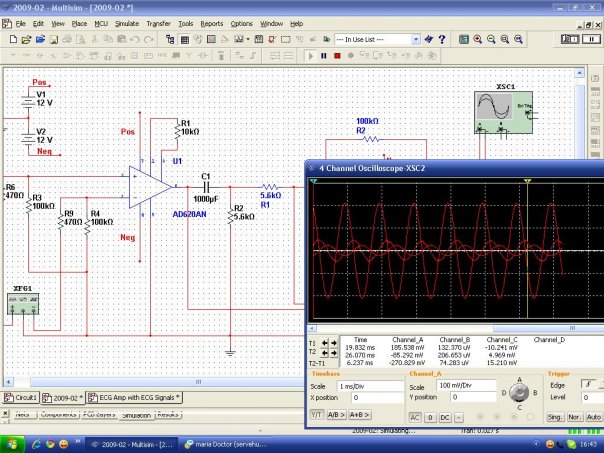Move cursor T1 left with arrow button

point(325,343)
